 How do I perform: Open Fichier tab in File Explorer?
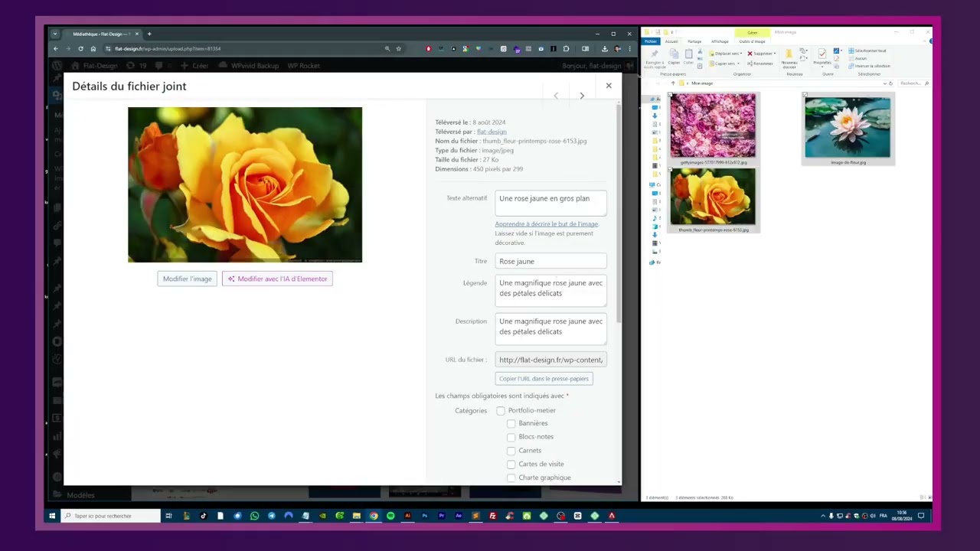pyautogui.click(x=651, y=41)
